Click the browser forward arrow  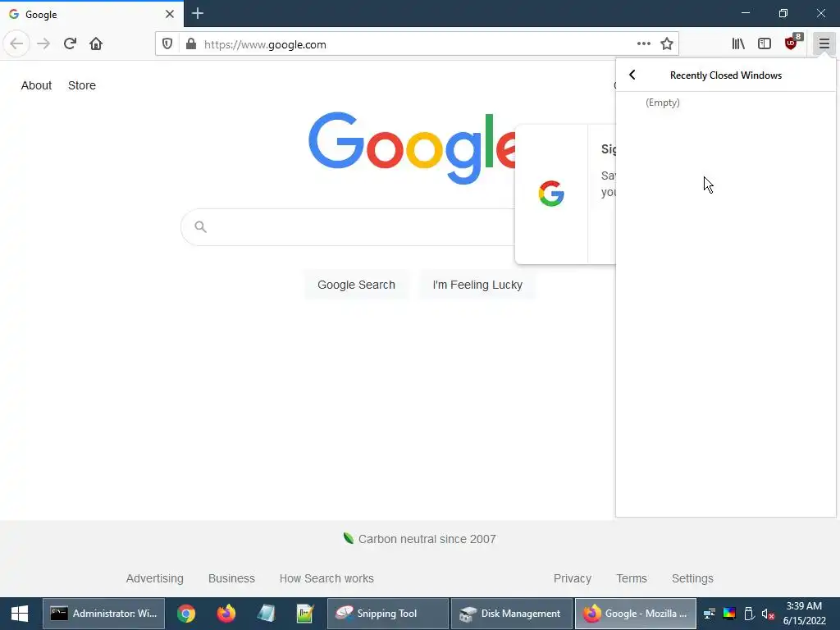(x=43, y=44)
